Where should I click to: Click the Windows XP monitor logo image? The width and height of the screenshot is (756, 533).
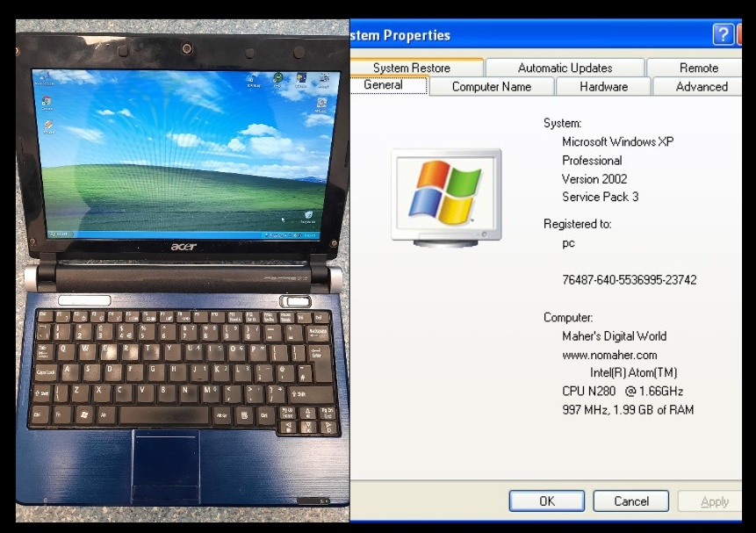point(446,198)
